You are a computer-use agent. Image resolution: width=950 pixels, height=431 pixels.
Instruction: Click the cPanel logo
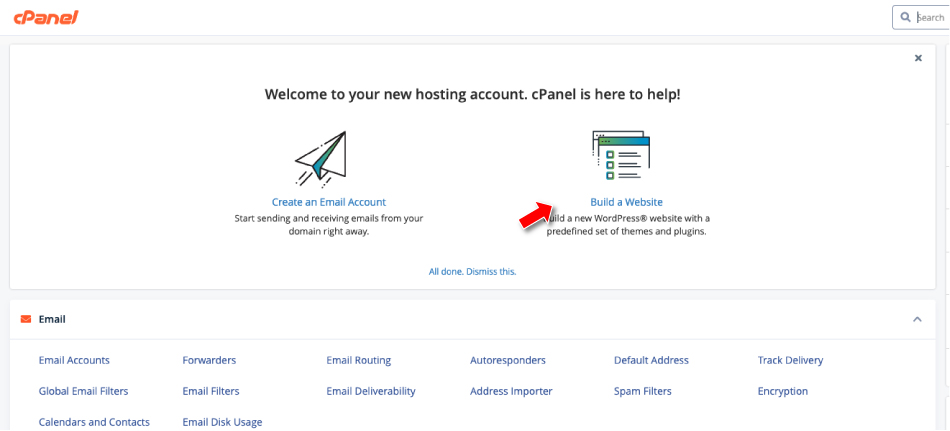pyautogui.click(x=45, y=17)
